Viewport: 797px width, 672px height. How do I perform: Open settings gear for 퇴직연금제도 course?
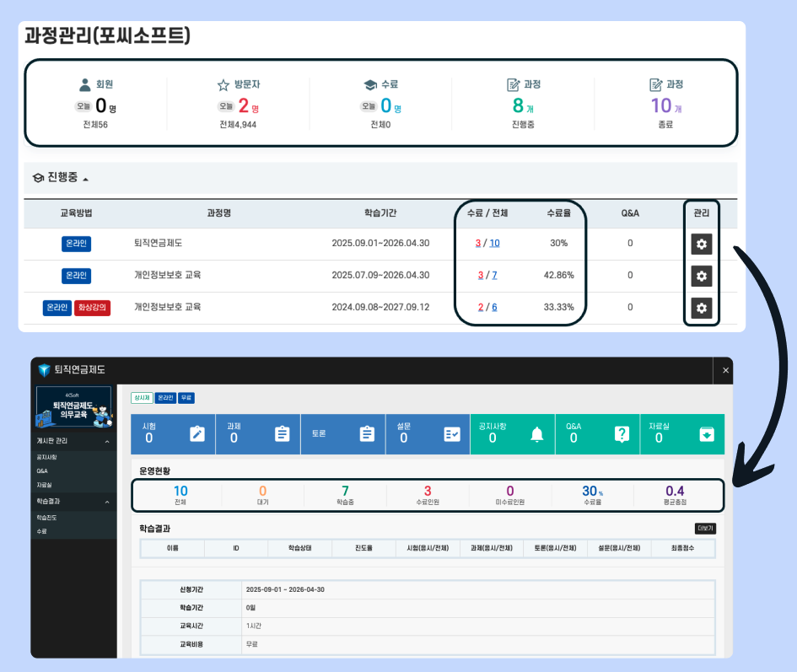pos(702,244)
